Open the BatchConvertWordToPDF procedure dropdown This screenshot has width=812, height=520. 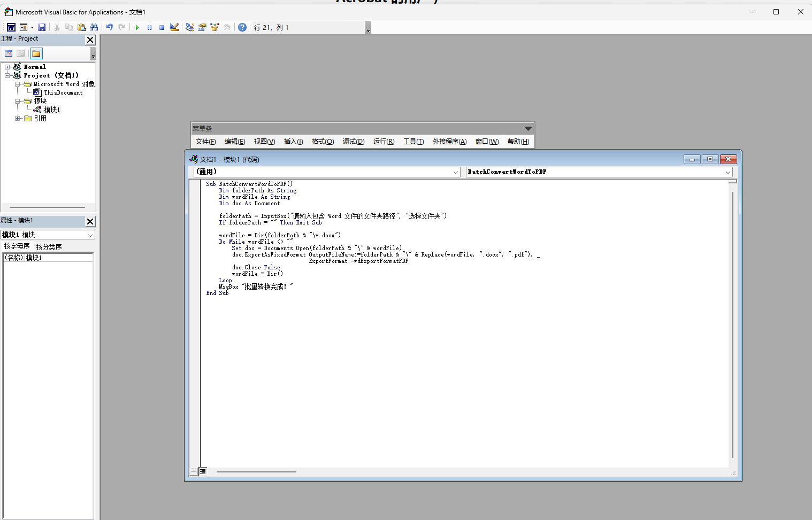[x=728, y=172]
